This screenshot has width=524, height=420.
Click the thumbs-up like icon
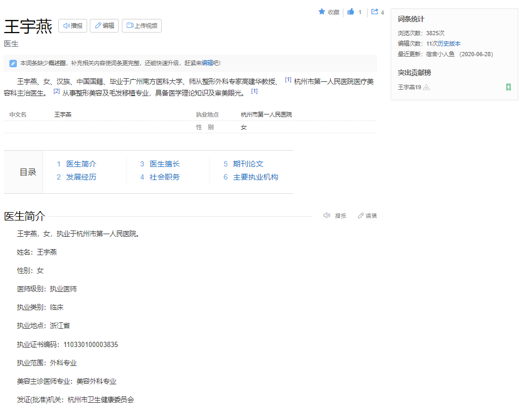[x=351, y=12]
